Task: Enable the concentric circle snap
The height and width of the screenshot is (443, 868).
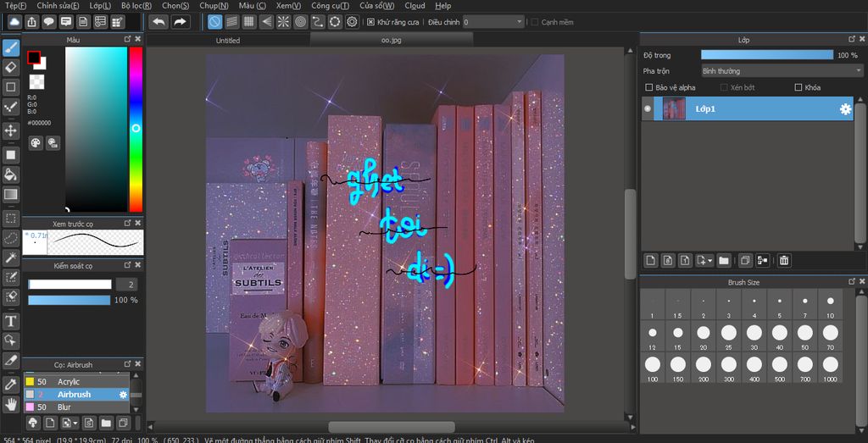Action: coord(301,21)
